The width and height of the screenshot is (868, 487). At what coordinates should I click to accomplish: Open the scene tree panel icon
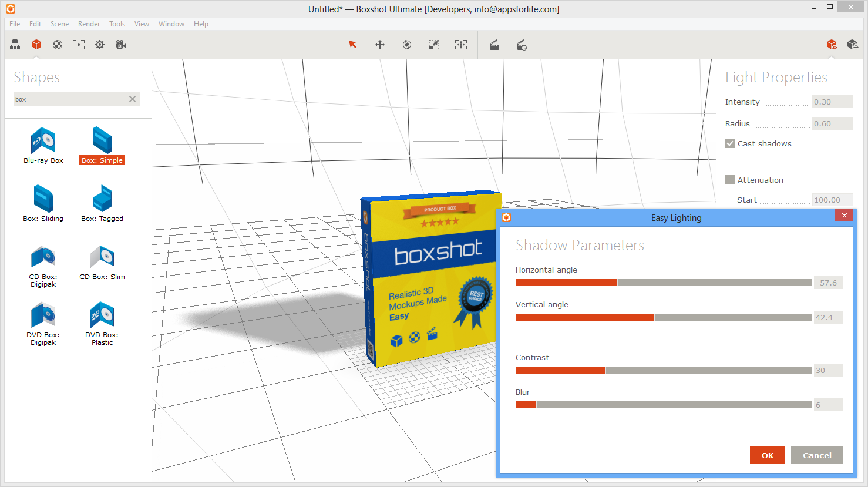(15, 45)
